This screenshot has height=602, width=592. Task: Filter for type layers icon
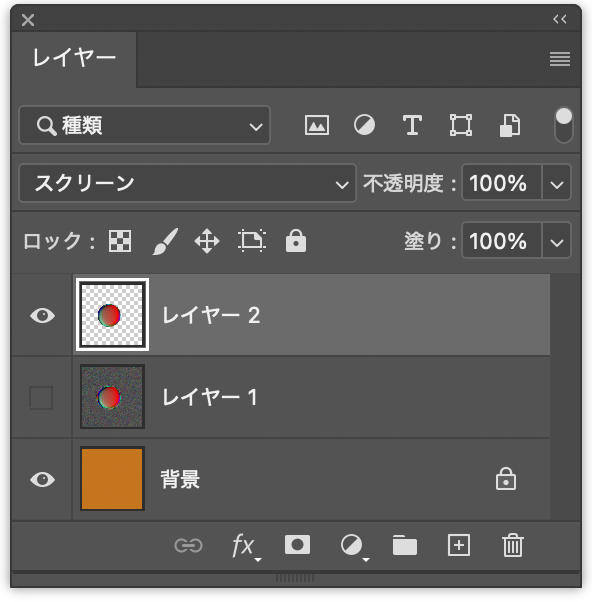(x=412, y=125)
